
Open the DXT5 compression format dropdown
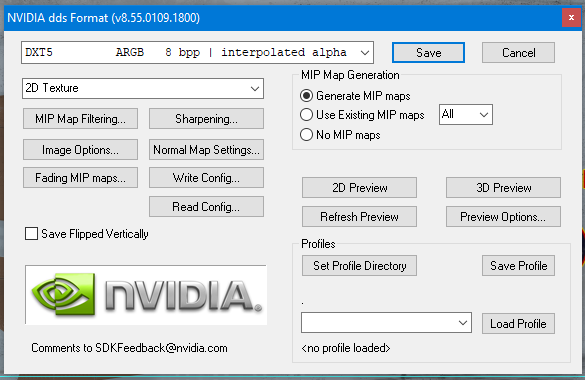point(197,53)
